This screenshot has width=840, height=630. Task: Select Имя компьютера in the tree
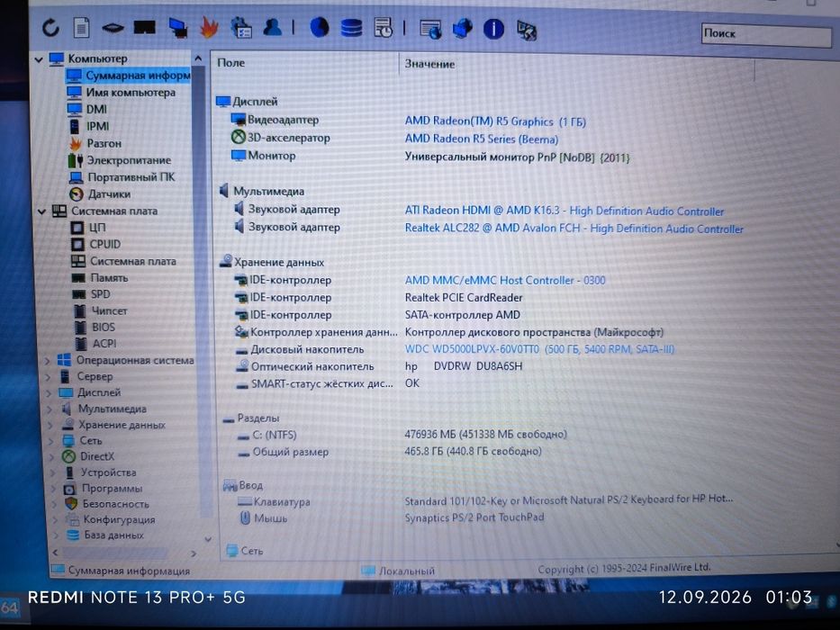pos(131,92)
